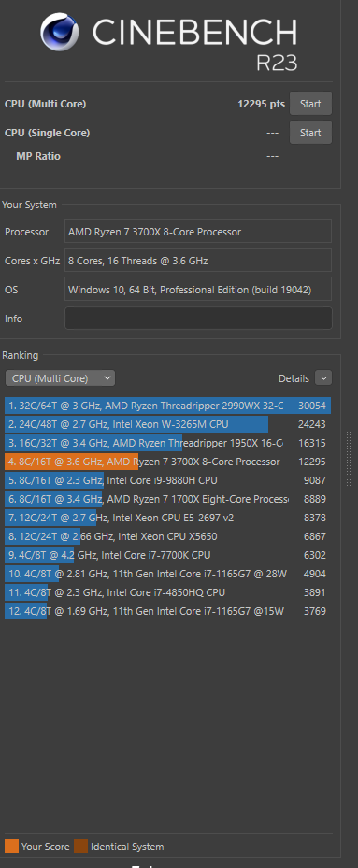358x868 pixels.
Task: Click the orange Your Score legend swatch
Action: point(11,846)
